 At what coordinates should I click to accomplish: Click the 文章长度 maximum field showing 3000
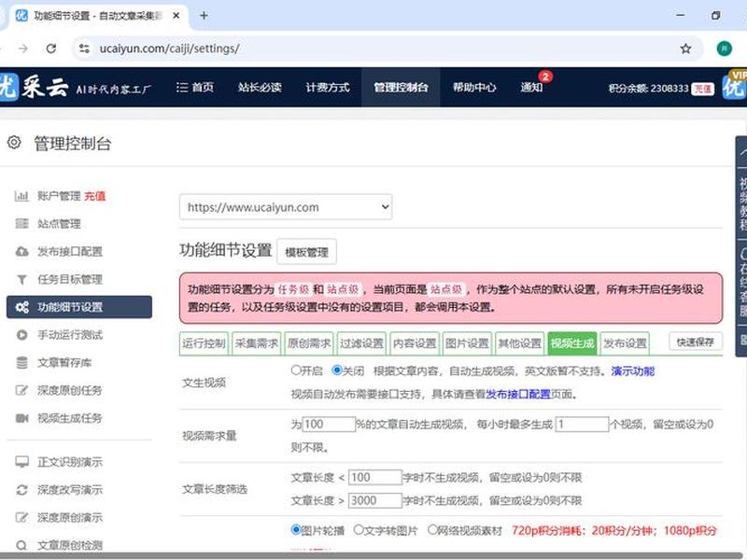tap(375, 500)
